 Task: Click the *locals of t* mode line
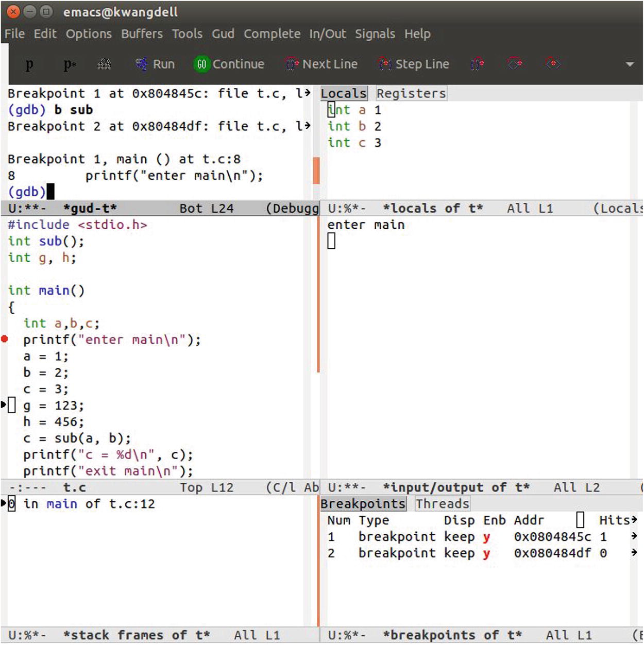point(482,208)
